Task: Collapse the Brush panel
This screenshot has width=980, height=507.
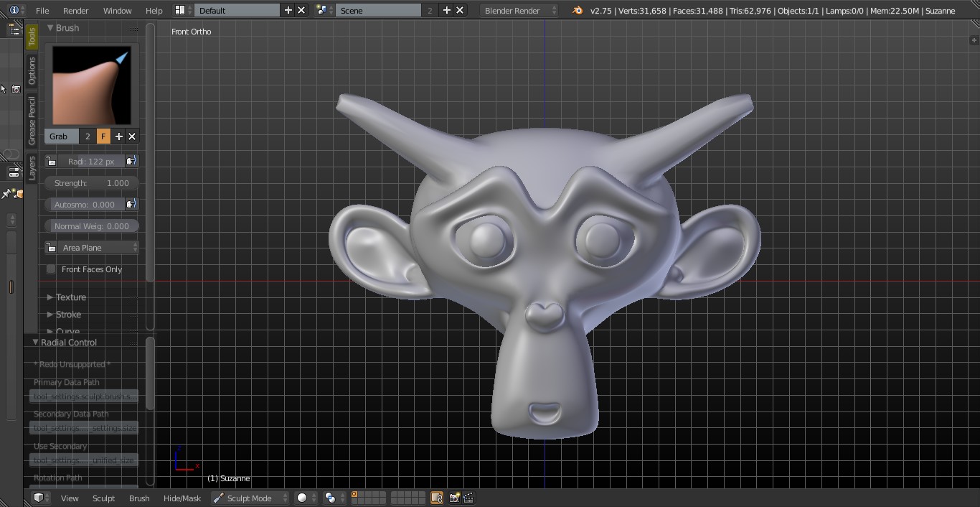Action: (x=51, y=27)
